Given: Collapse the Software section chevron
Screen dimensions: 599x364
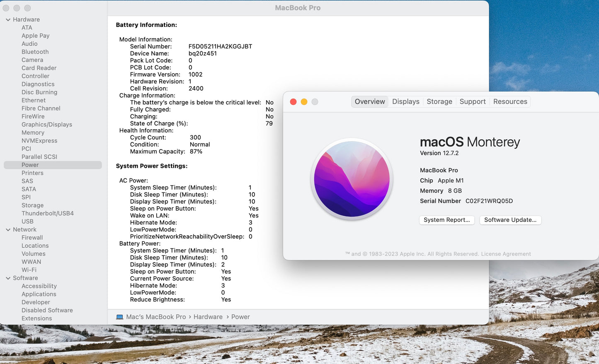Looking at the screenshot, I should [x=8, y=278].
